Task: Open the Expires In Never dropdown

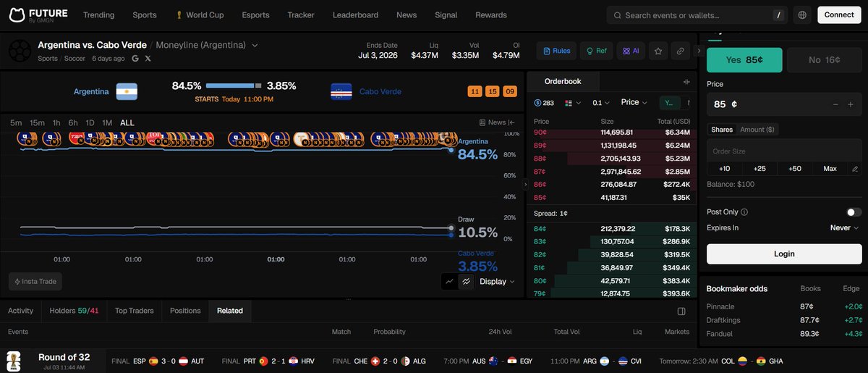Action: click(845, 227)
